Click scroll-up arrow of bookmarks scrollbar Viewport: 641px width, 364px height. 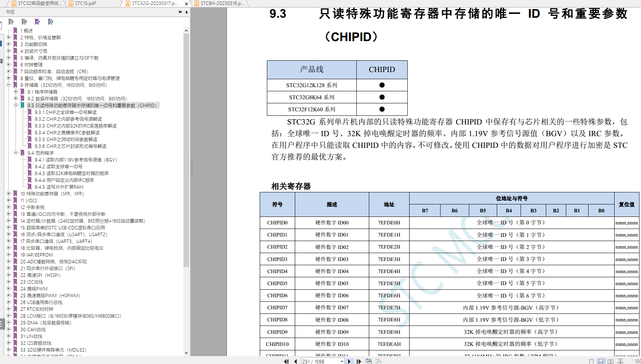pyautogui.click(x=186, y=31)
